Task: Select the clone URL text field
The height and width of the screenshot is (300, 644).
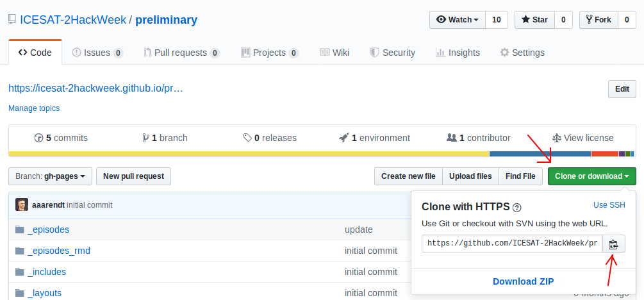Action: 512,244
